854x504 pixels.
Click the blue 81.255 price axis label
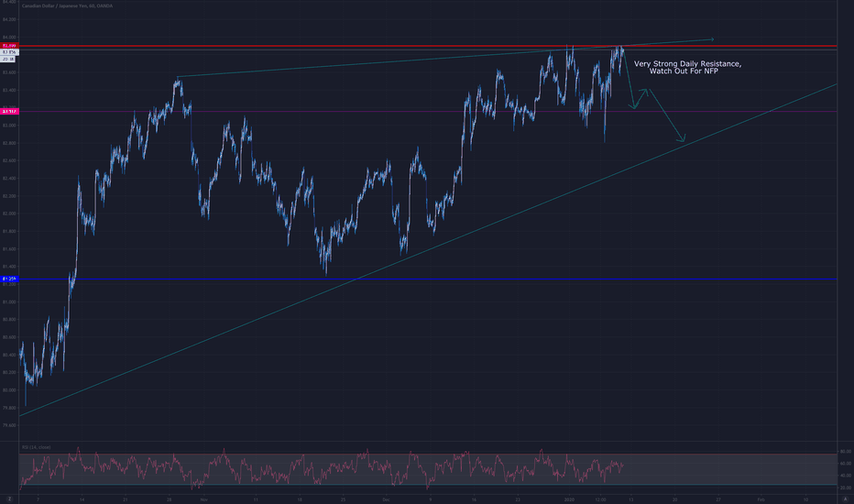click(x=9, y=279)
